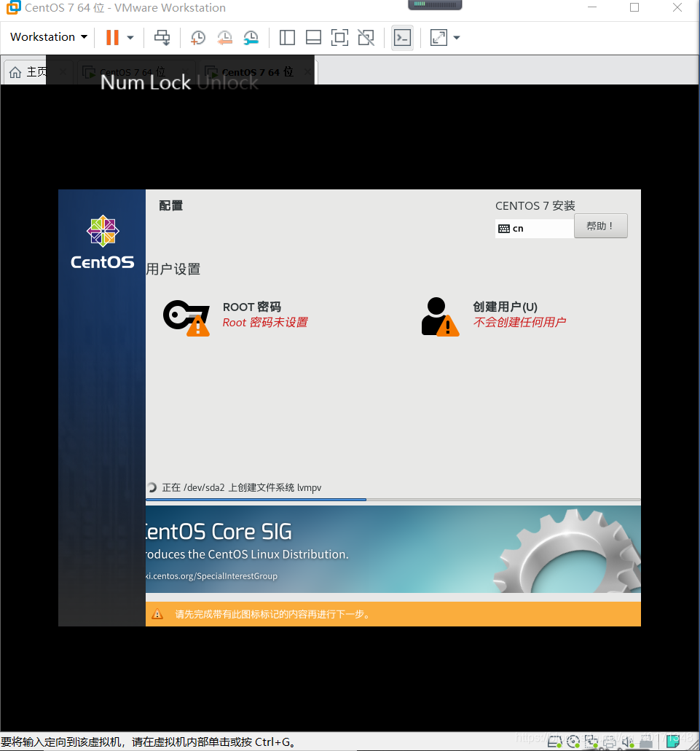Click the installation progress bar

point(393,500)
